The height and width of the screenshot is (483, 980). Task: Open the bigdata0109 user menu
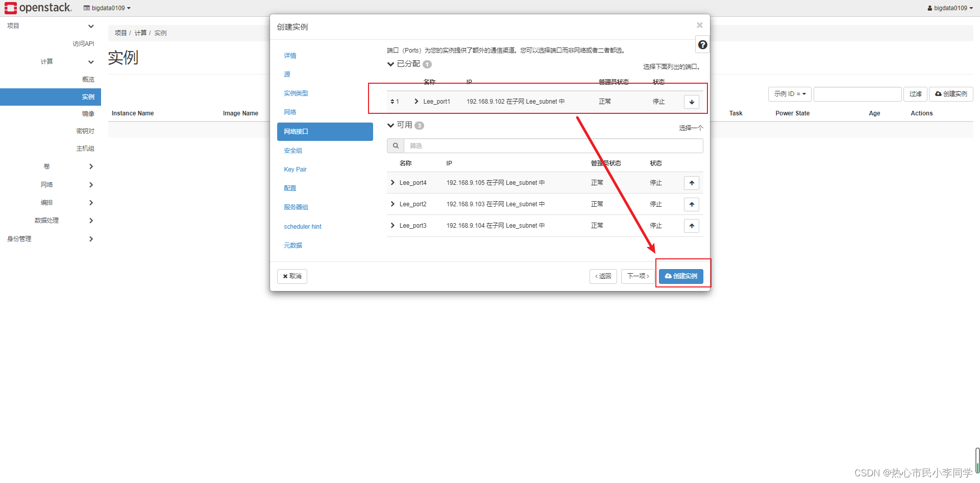click(950, 8)
